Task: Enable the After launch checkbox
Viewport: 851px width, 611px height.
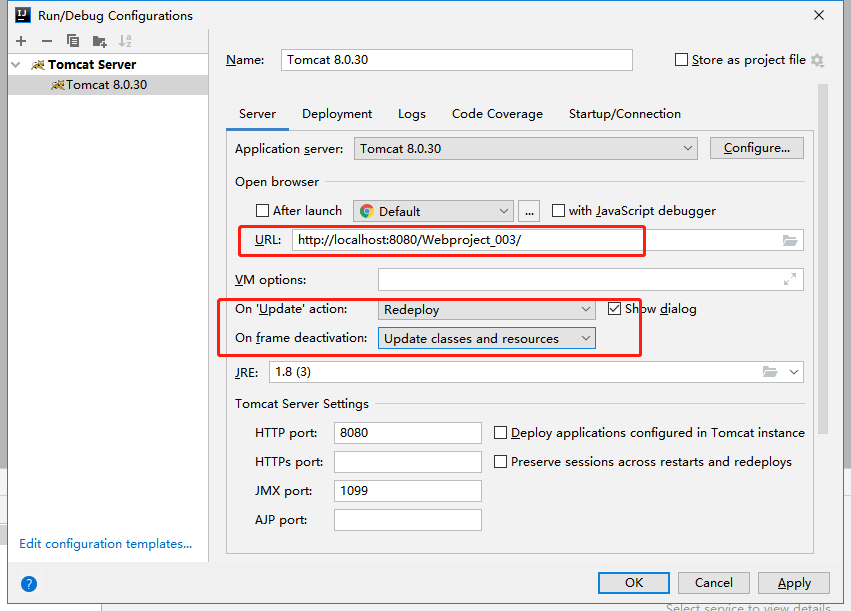Action: point(262,211)
